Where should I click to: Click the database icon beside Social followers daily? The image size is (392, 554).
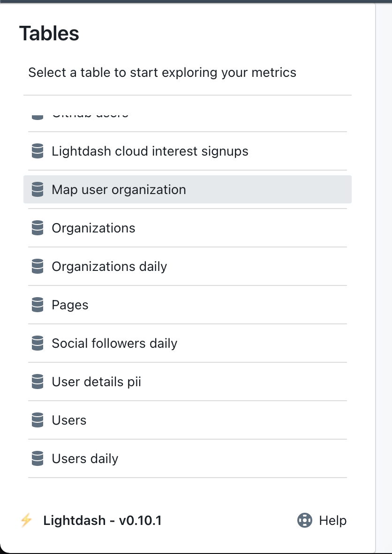(x=37, y=343)
